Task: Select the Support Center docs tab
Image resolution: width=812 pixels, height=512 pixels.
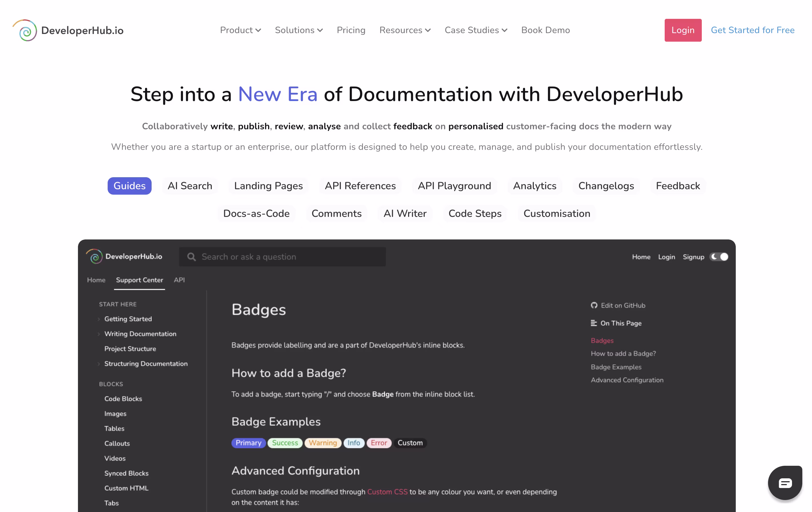Action: [139, 280]
